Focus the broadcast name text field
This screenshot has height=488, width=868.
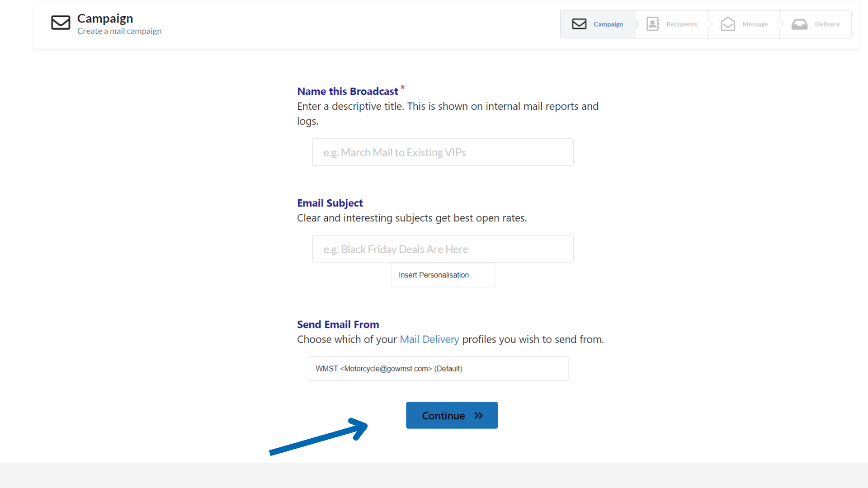[443, 152]
